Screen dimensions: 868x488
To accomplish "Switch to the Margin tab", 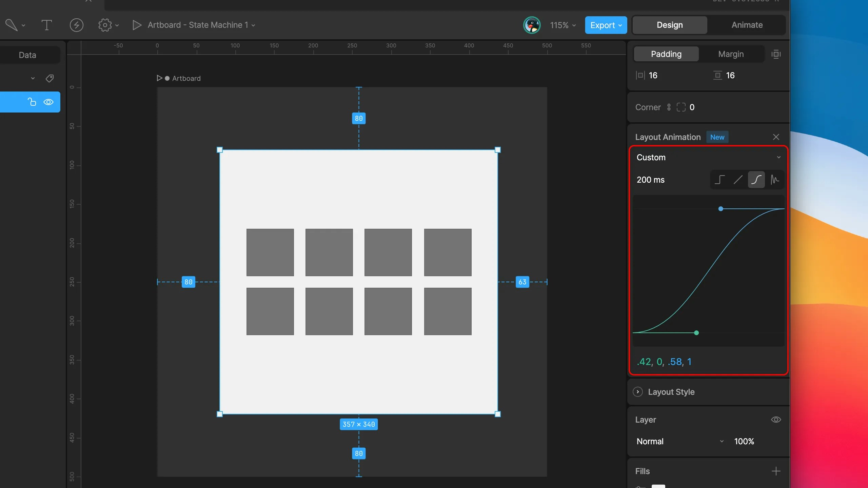I will [x=731, y=54].
